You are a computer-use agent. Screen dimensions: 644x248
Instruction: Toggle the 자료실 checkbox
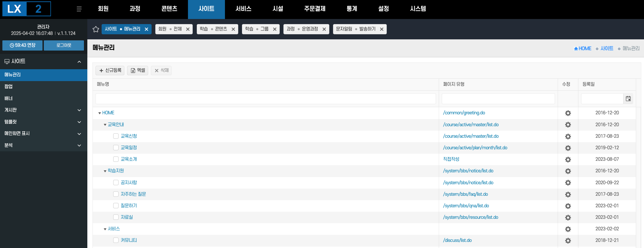click(x=116, y=217)
